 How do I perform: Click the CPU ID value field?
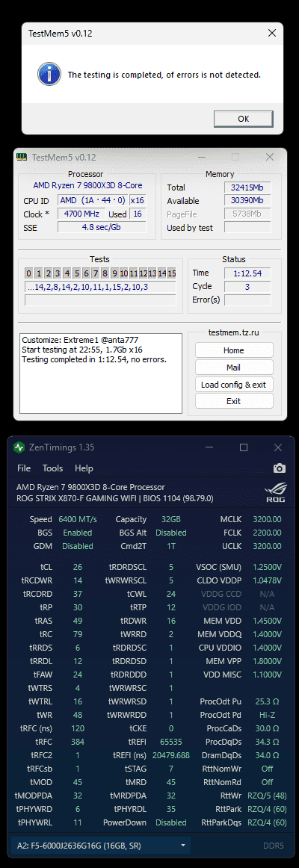coord(93,200)
